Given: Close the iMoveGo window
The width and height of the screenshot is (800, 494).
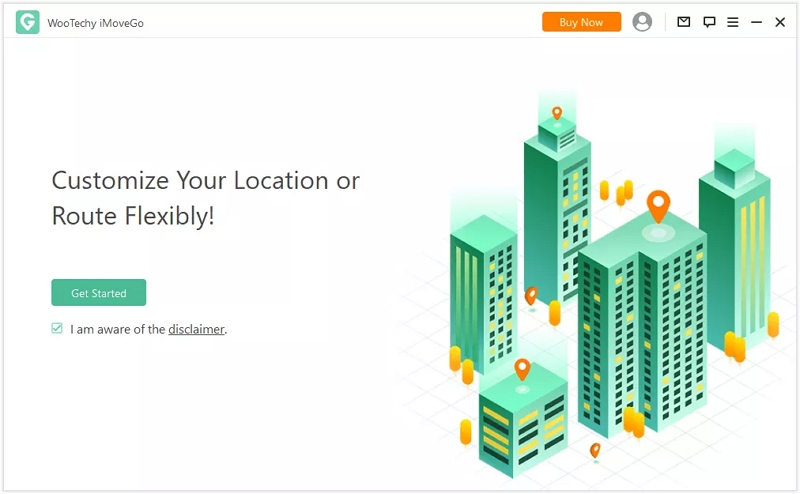Looking at the screenshot, I should click(x=780, y=22).
